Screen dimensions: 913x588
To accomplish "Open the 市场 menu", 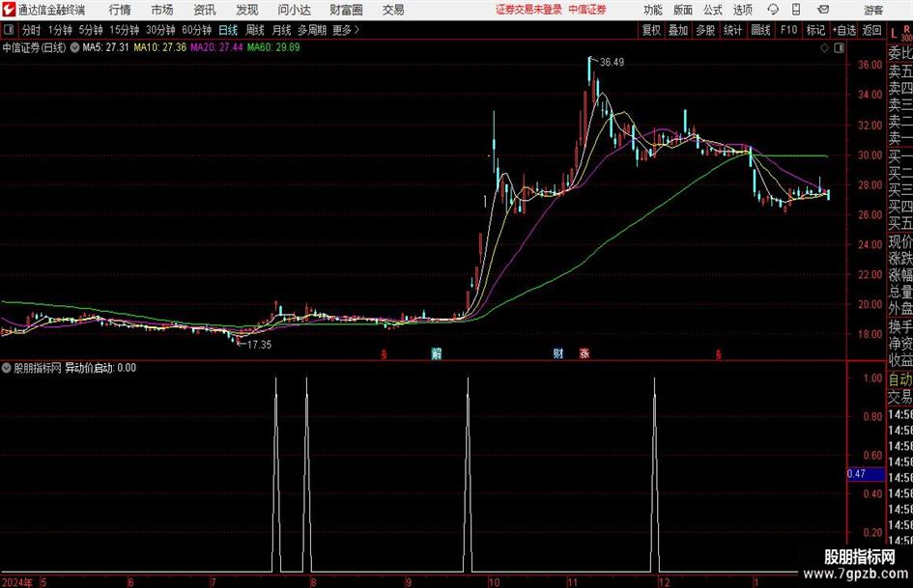I will tap(162, 10).
